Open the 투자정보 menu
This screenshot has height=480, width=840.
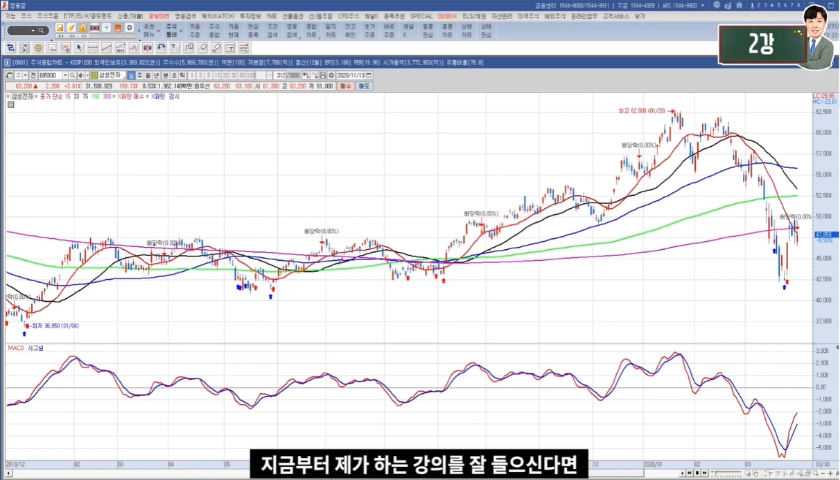[248, 17]
